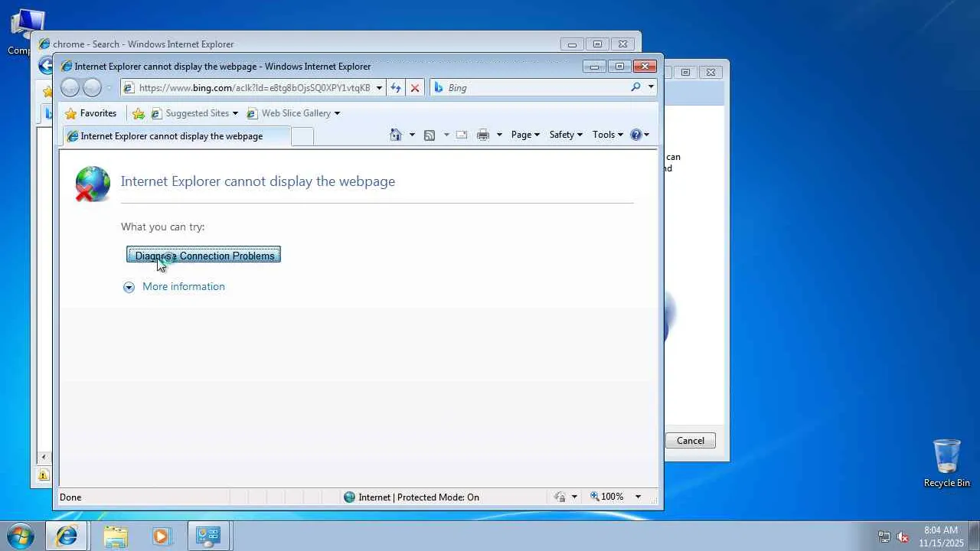
Task: Open the recent pages dropdown beside Forward
Action: click(109, 88)
